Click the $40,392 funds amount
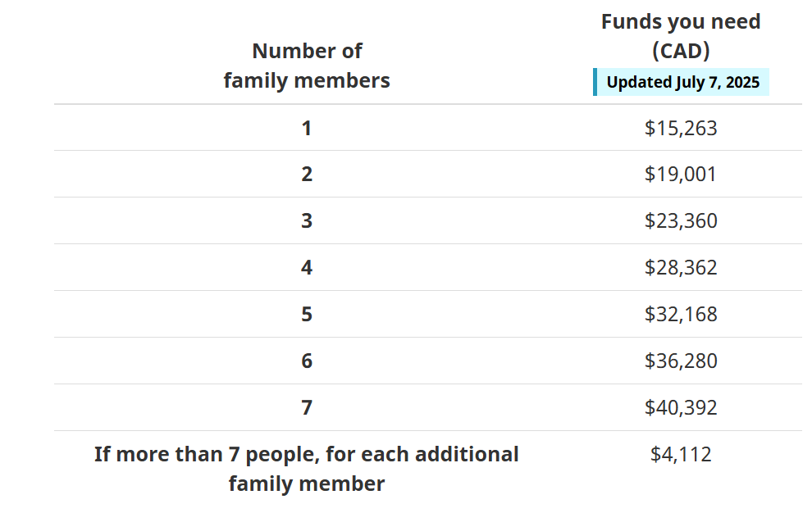The image size is (812, 513). point(681,407)
